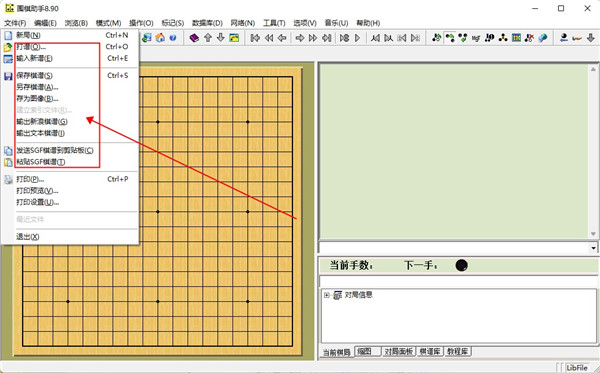
Task: Step back one move with the left arrow icon
Action: tap(282, 38)
